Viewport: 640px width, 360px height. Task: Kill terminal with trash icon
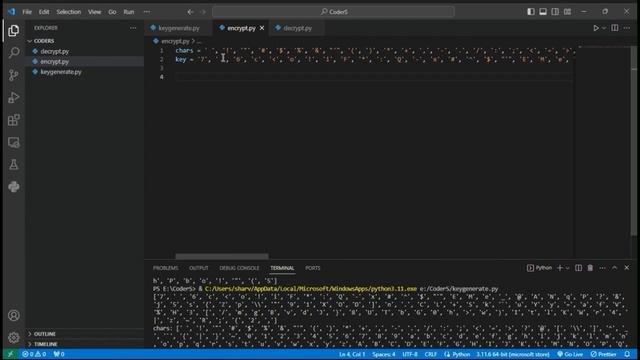coord(590,268)
